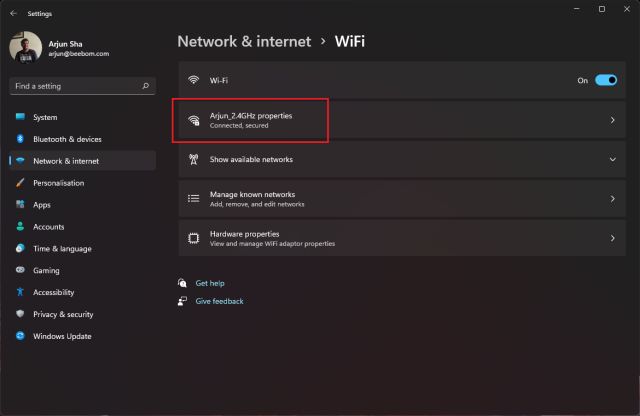Screen dimensions: 640x416
Task: Click Network & internet breadcrumb heading
Action: coord(243,41)
